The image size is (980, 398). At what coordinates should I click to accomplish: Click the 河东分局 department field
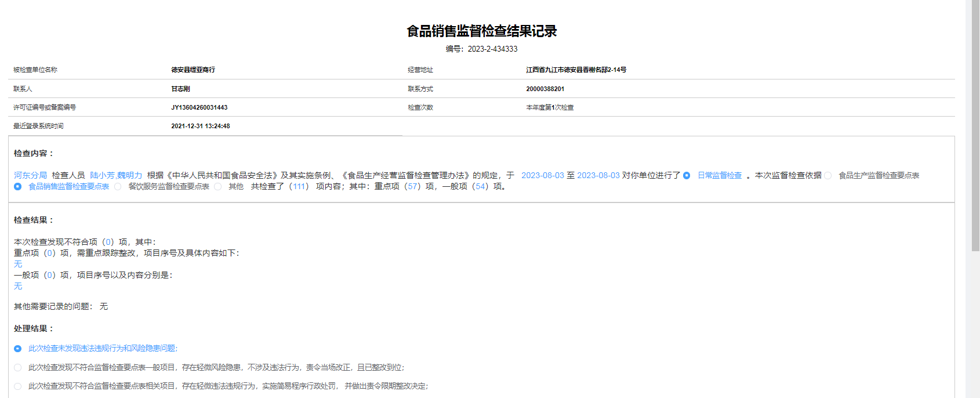click(30, 175)
